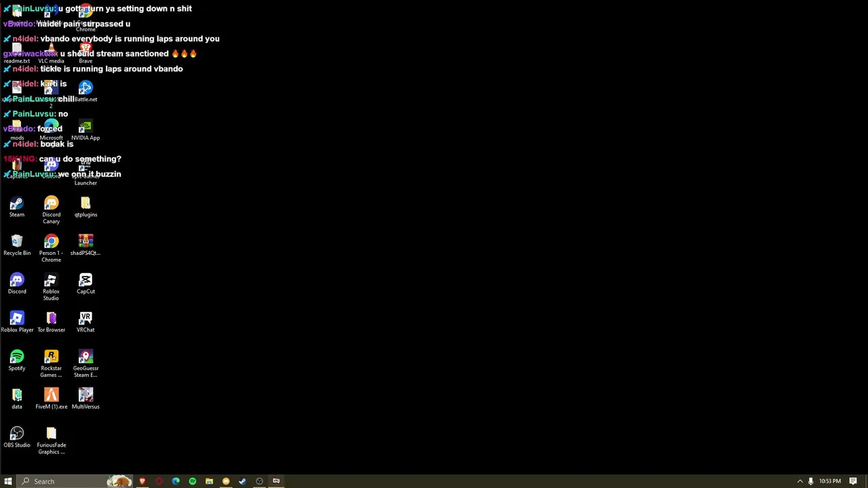
Task: Open readme.txt on the desktop
Action: (x=17, y=53)
